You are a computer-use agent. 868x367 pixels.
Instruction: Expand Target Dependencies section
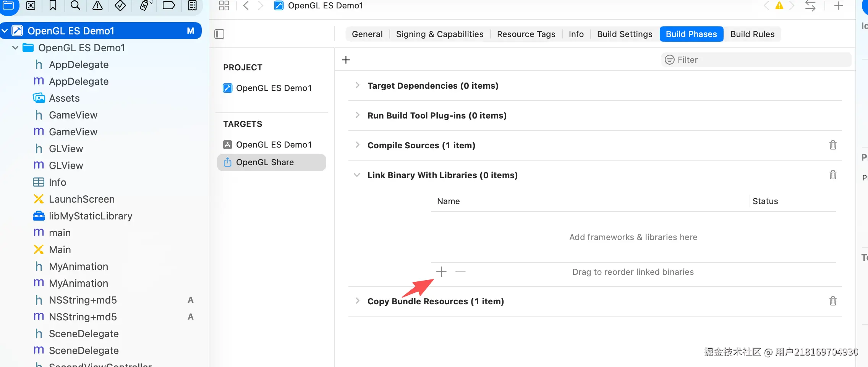(357, 85)
